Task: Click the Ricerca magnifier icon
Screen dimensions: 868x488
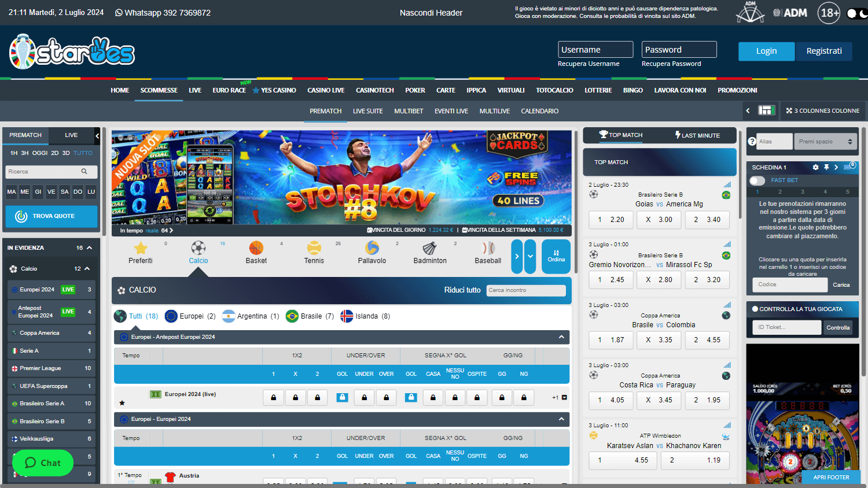Action: click(x=84, y=171)
